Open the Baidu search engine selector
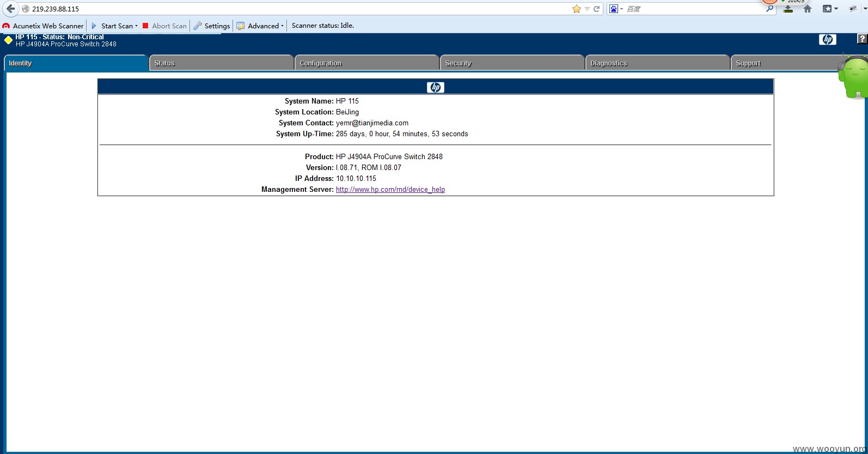 pos(616,9)
